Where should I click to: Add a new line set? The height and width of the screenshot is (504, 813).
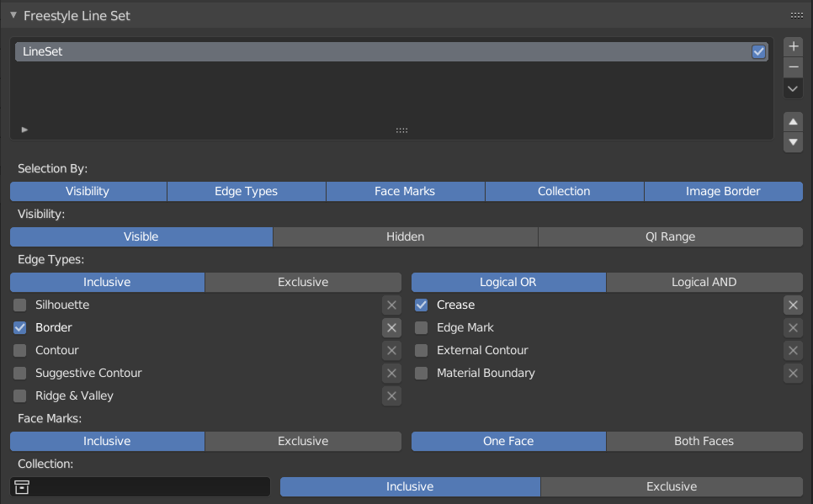coord(793,46)
